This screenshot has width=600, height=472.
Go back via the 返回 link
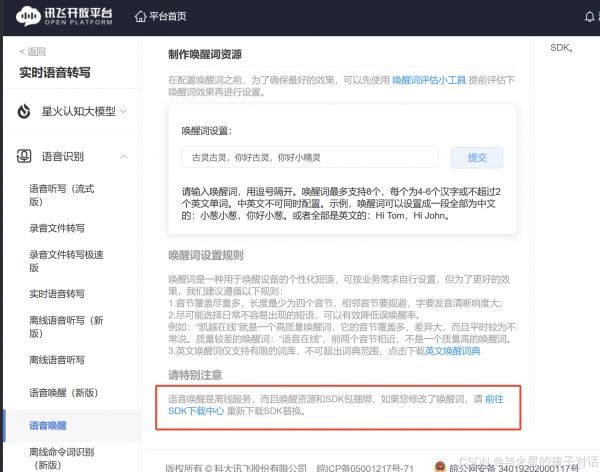33,51
